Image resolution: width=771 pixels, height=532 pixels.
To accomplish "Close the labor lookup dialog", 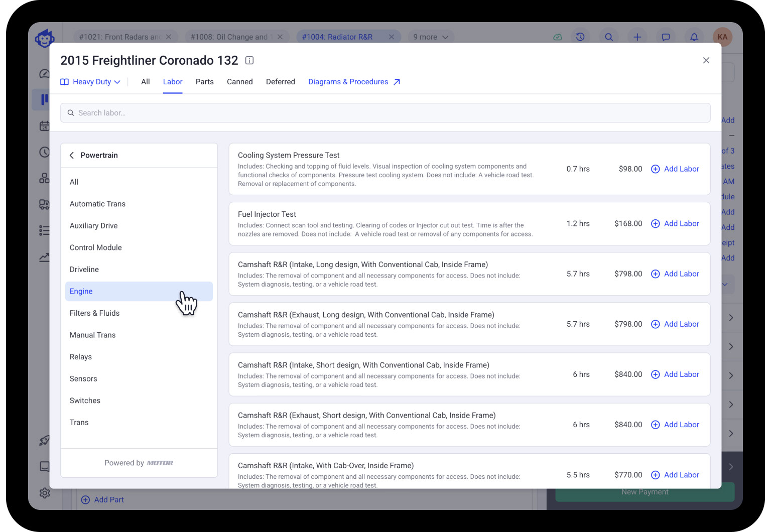I will click(x=706, y=60).
